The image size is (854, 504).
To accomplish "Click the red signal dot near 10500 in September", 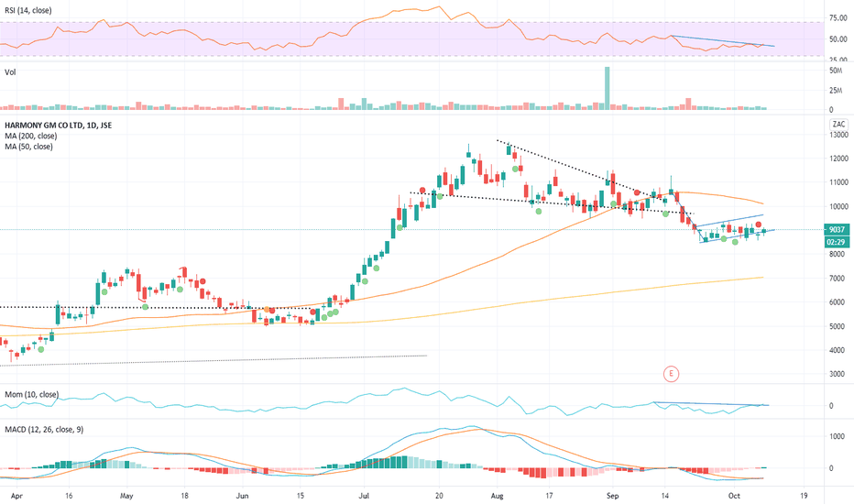I will (x=637, y=192).
